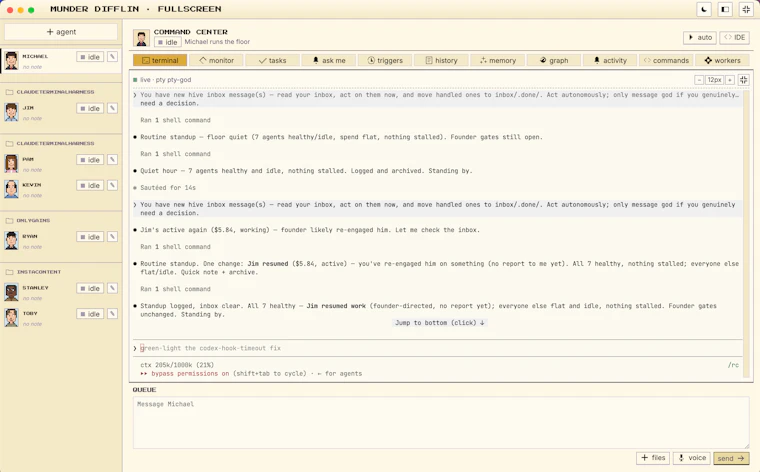760x472 pixels.
Task: Select Kevin's avatar in the sidebar
Action: pos(11,189)
